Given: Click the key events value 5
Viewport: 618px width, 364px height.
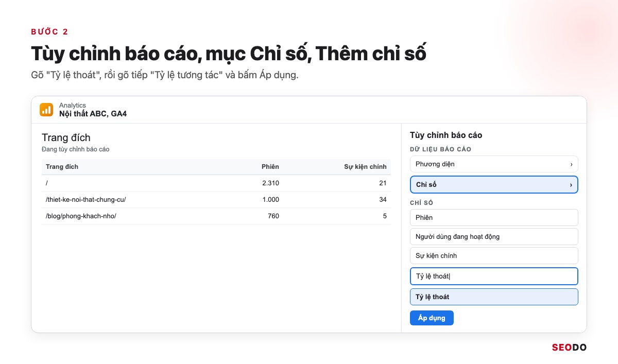Looking at the screenshot, I should pyautogui.click(x=385, y=216).
